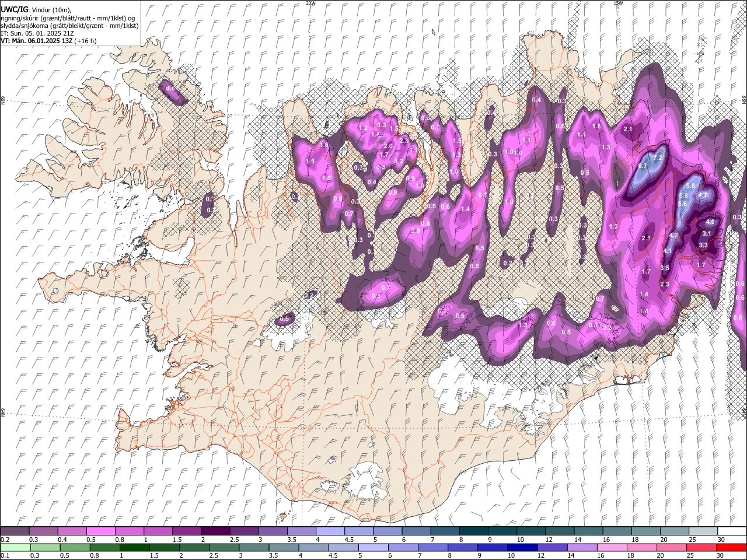
Task: Click the 20W longitude label
Action: tap(311, 3)
